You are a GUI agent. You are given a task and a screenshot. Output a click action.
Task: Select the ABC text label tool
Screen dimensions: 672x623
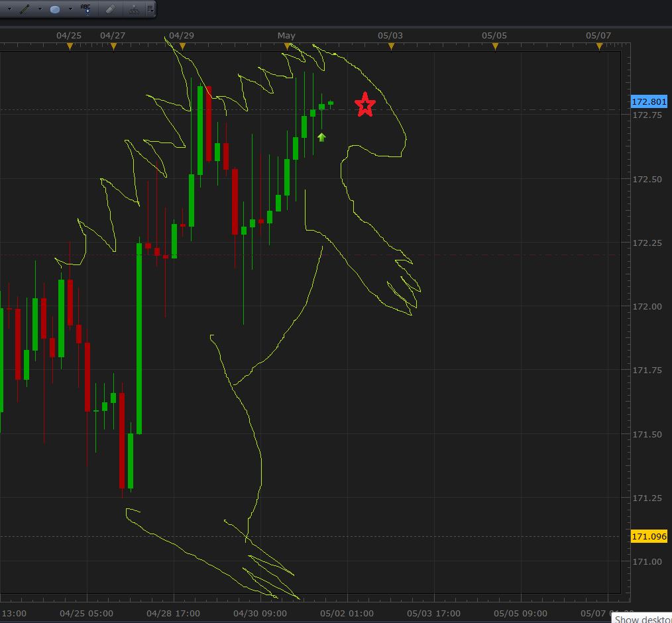[85, 9]
